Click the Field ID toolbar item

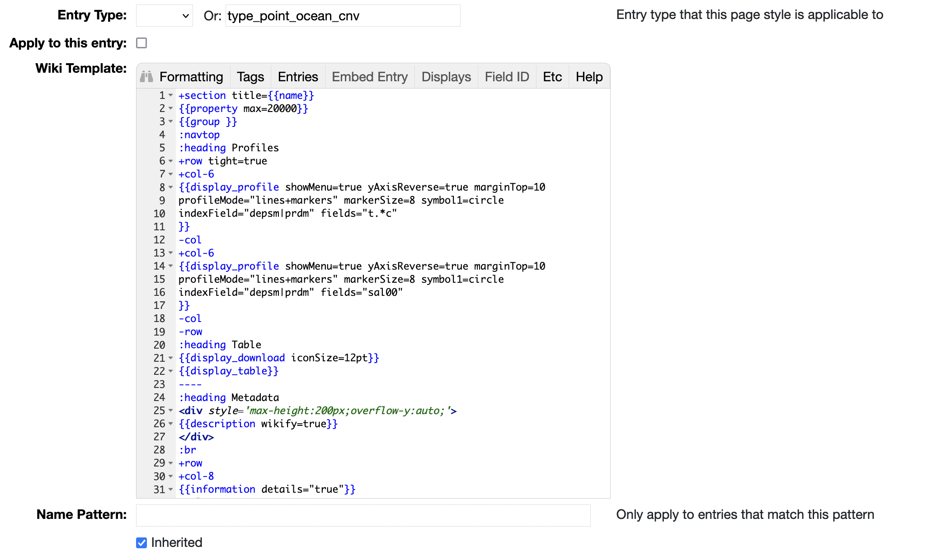pyautogui.click(x=507, y=77)
